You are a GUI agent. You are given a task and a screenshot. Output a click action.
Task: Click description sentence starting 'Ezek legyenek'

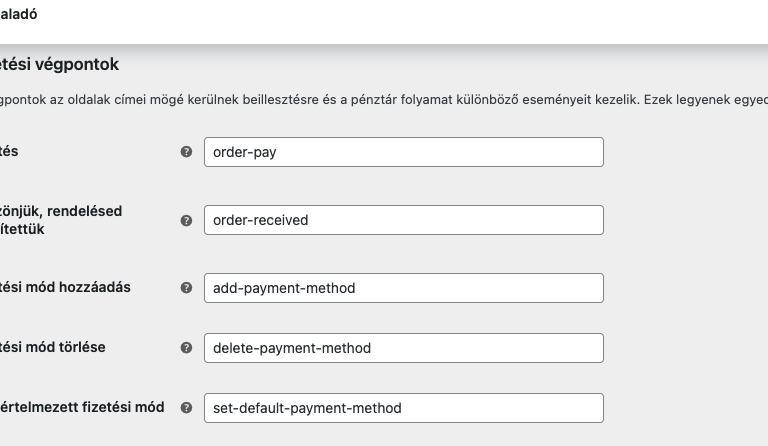(705, 99)
